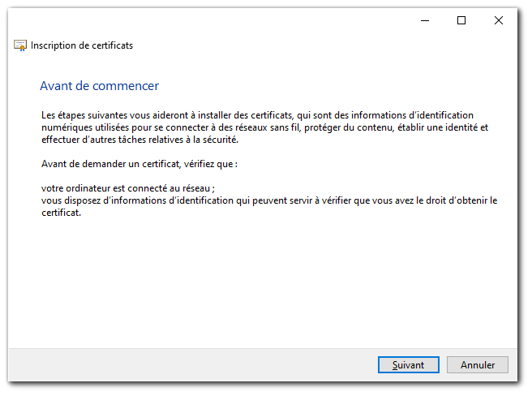This screenshot has width=532, height=396.
Task: Click the final word certificat. below
Action: point(61,213)
